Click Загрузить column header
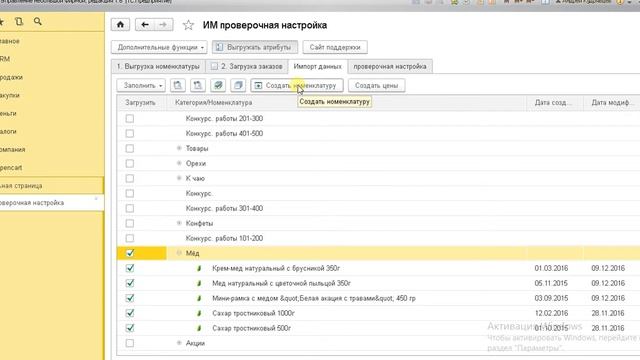 (141, 102)
